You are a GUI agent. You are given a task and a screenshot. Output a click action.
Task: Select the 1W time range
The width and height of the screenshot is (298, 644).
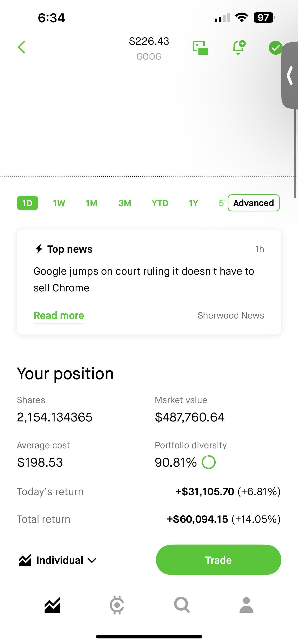(x=59, y=203)
